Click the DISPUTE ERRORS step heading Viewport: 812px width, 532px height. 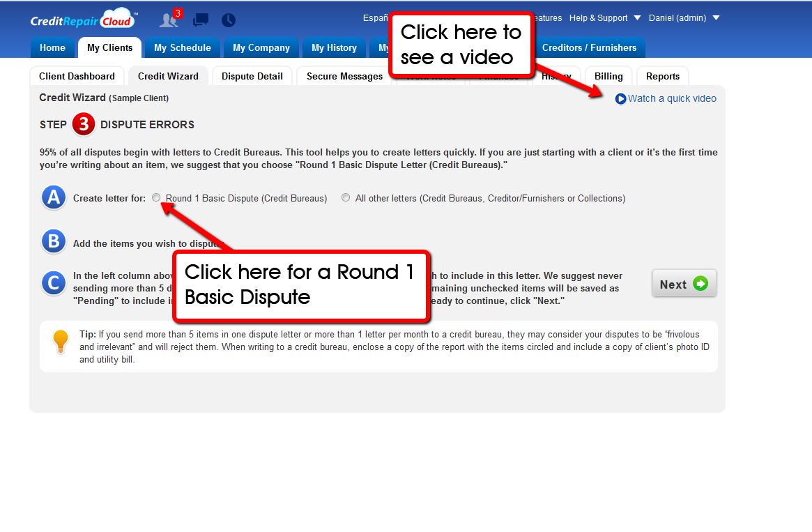tap(147, 125)
